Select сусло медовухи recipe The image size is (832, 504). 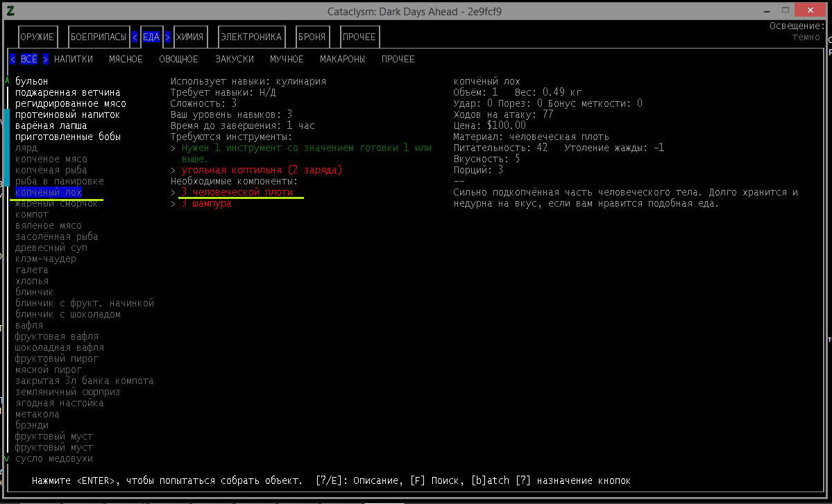pos(54,459)
